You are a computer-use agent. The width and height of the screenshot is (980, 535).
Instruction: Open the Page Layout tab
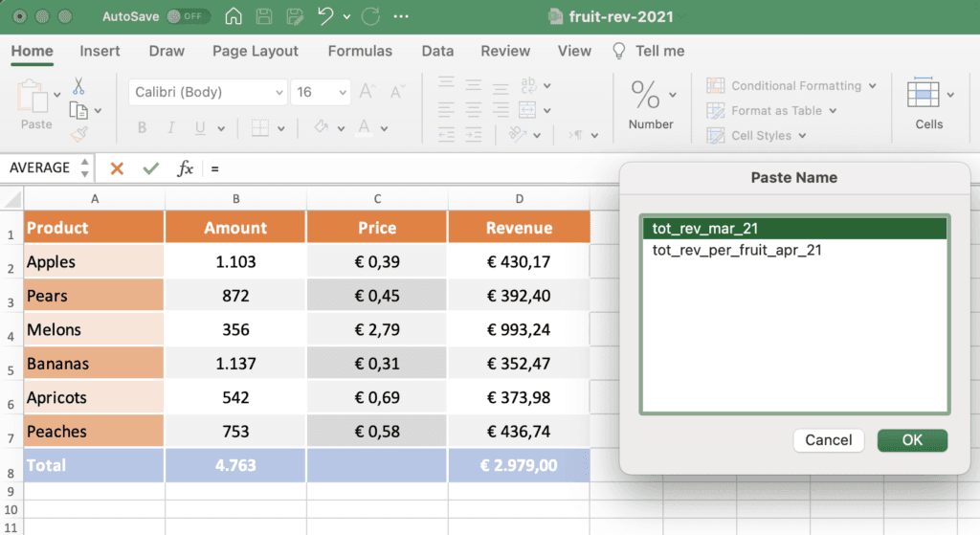(256, 51)
